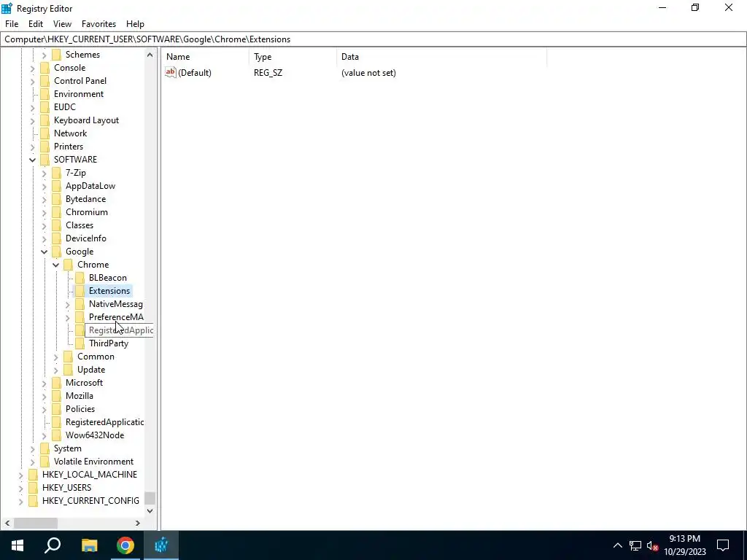This screenshot has width=747, height=560.
Task: Click the tree horizontal scroll right arrow
Action: 138,523
